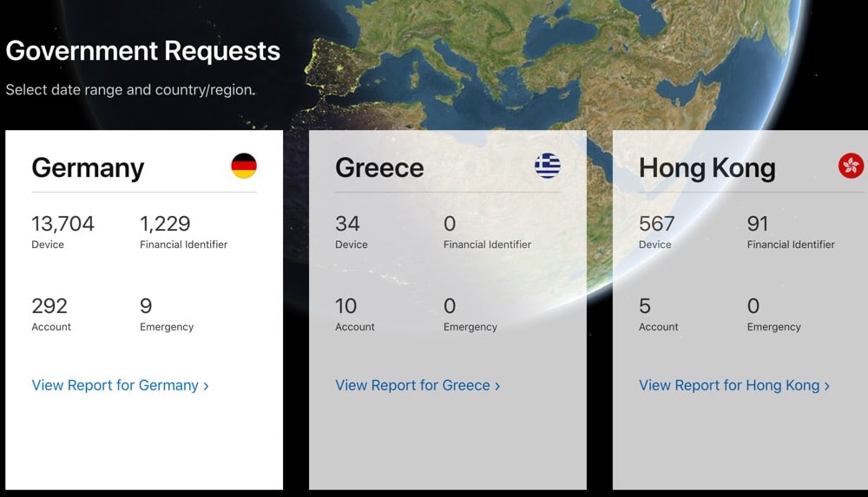Click the Government Requests page title
The image size is (868, 497).
click(143, 51)
